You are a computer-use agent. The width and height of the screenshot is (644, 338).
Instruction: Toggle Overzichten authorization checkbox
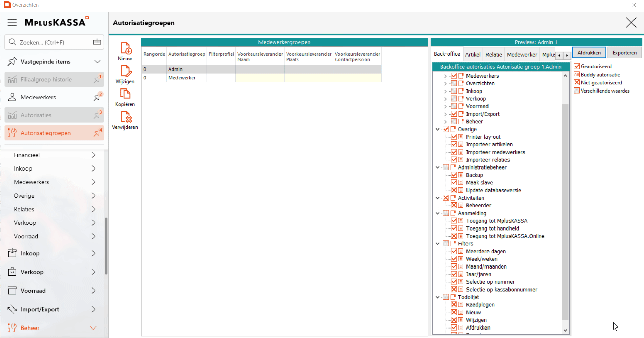pos(454,83)
